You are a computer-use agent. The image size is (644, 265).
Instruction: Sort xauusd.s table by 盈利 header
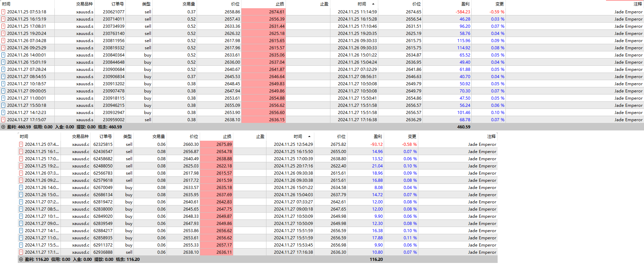[x=465, y=4]
